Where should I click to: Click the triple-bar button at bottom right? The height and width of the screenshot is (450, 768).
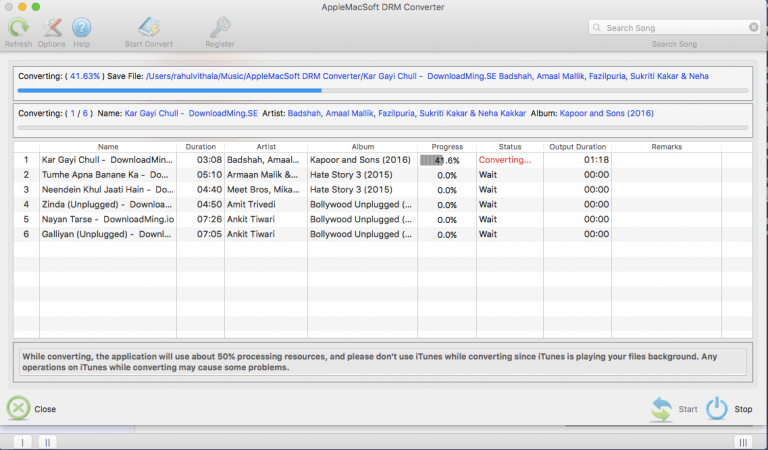743,442
